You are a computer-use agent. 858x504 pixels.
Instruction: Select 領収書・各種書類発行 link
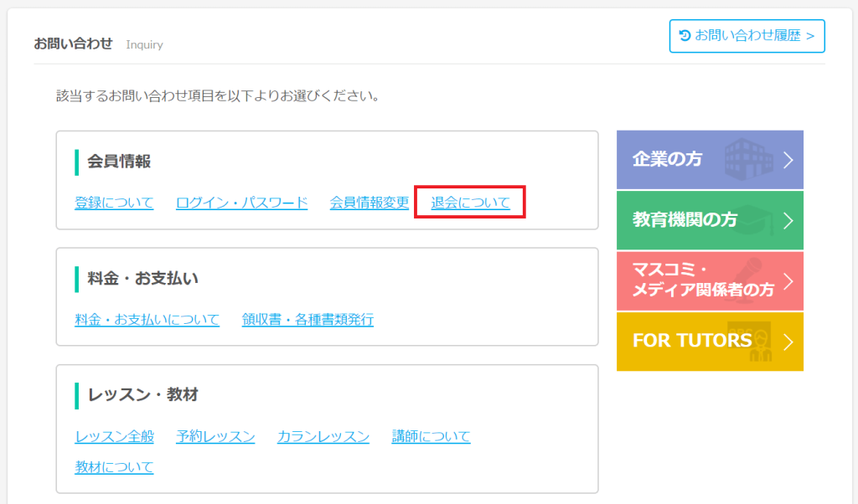point(308,320)
